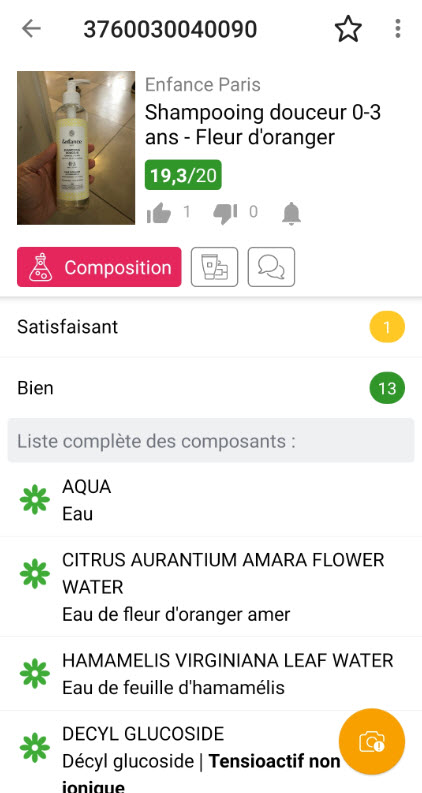Open the similar products tab icon
Viewport: 422px width, 793px height.
(x=214, y=267)
